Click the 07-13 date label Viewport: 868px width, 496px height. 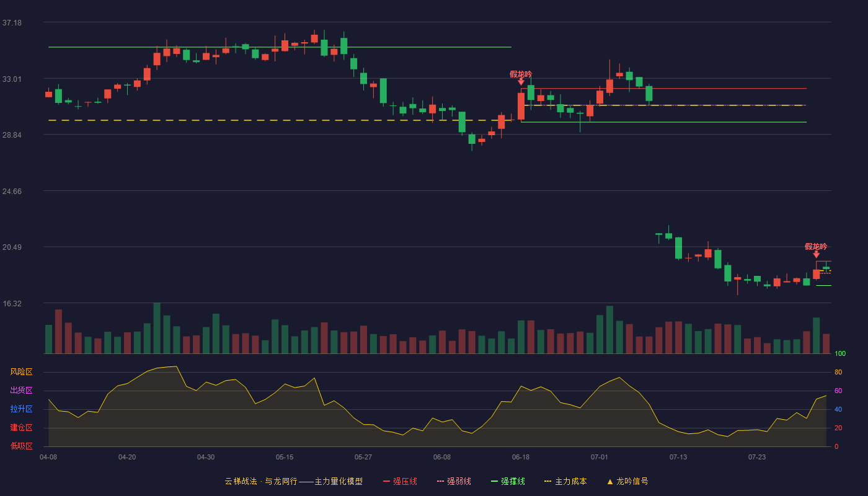point(678,457)
